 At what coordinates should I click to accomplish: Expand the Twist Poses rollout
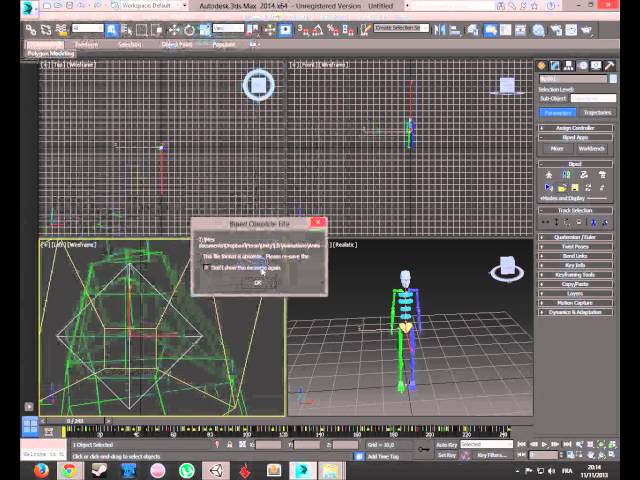[575, 246]
